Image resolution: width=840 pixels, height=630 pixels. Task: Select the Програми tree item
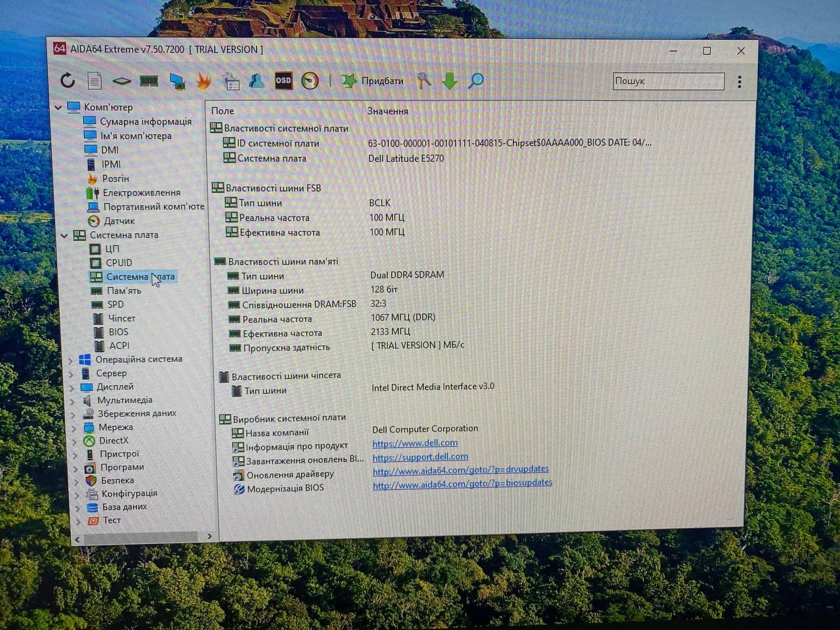[122, 467]
